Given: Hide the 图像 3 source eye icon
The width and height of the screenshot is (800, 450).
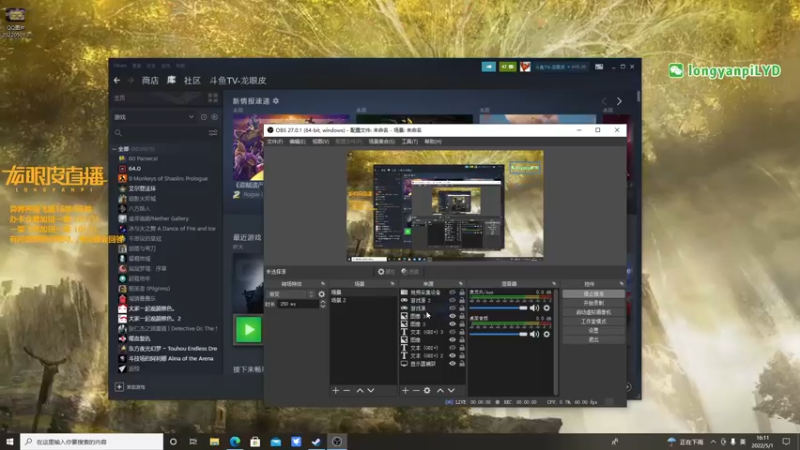Looking at the screenshot, I should [x=452, y=316].
